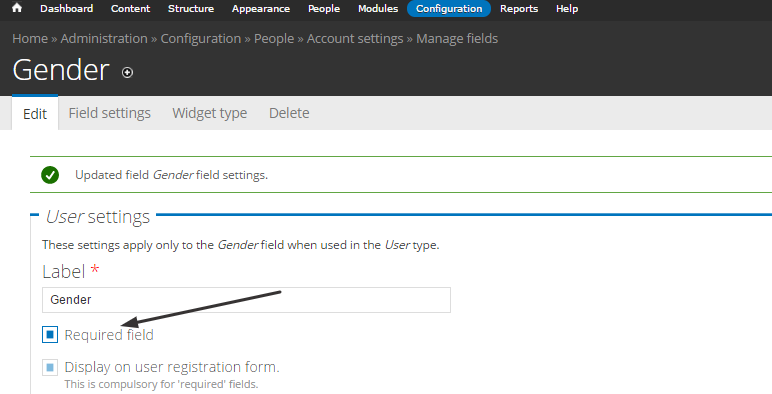The height and width of the screenshot is (394, 772).
Task: Open the Appearance menu
Action: (261, 8)
